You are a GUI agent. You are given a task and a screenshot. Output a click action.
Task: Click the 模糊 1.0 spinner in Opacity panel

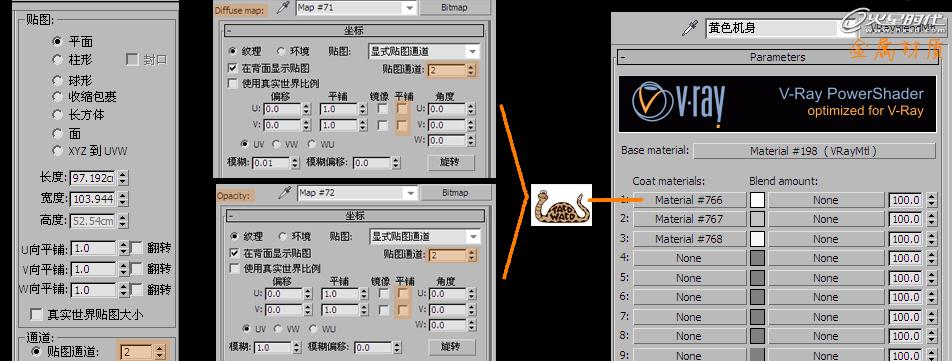(296, 348)
